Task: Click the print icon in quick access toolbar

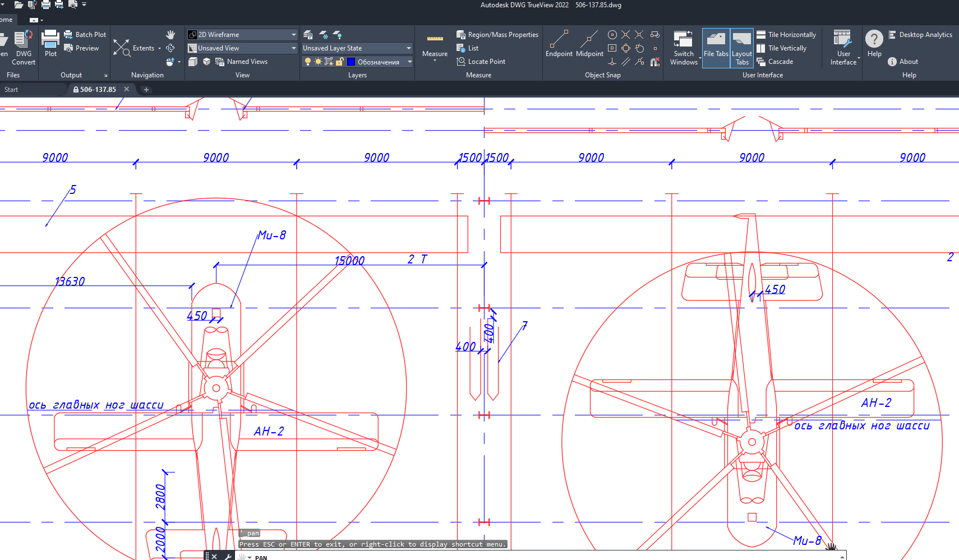Action: (x=45, y=4)
